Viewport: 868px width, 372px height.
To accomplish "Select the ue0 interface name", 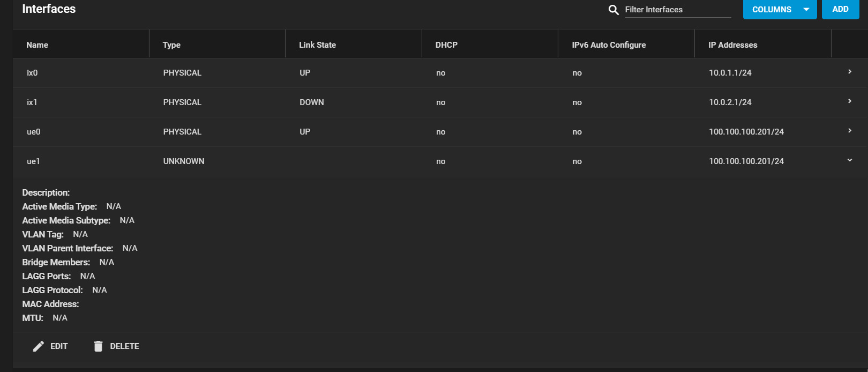I will coord(33,132).
